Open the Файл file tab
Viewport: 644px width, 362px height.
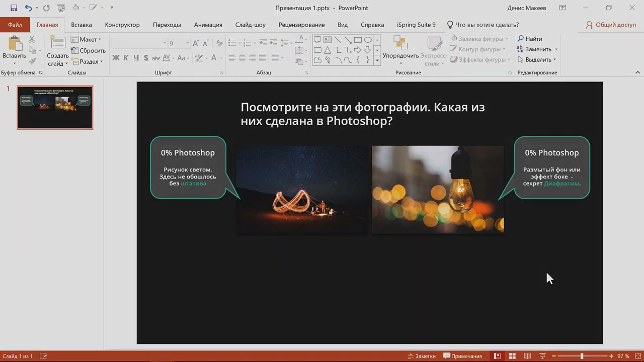coord(15,25)
